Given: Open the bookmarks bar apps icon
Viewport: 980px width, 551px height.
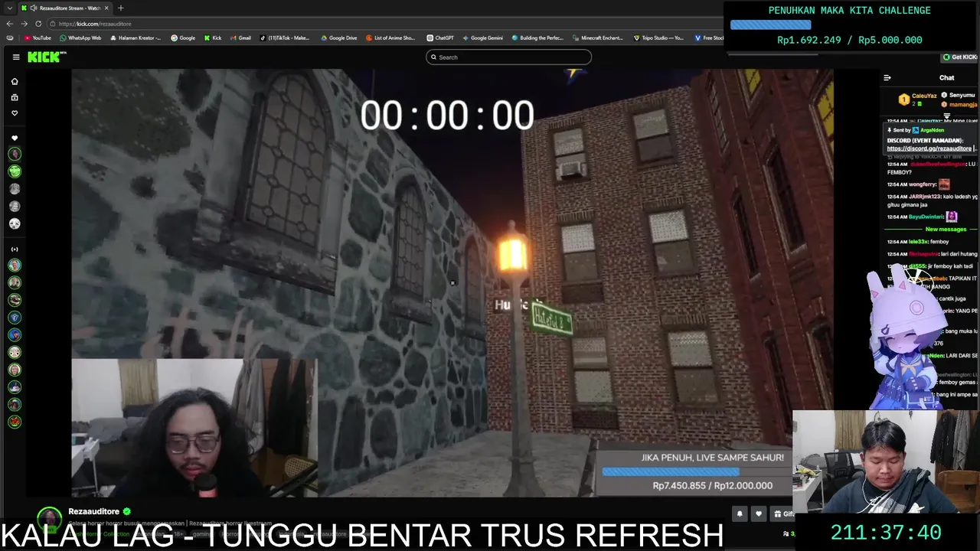Looking at the screenshot, I should coord(10,37).
